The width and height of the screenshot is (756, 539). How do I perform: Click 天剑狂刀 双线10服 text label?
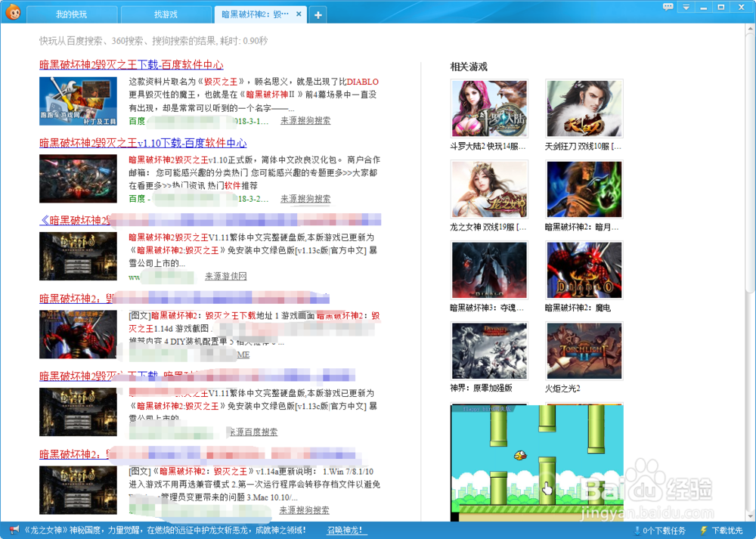(x=583, y=146)
